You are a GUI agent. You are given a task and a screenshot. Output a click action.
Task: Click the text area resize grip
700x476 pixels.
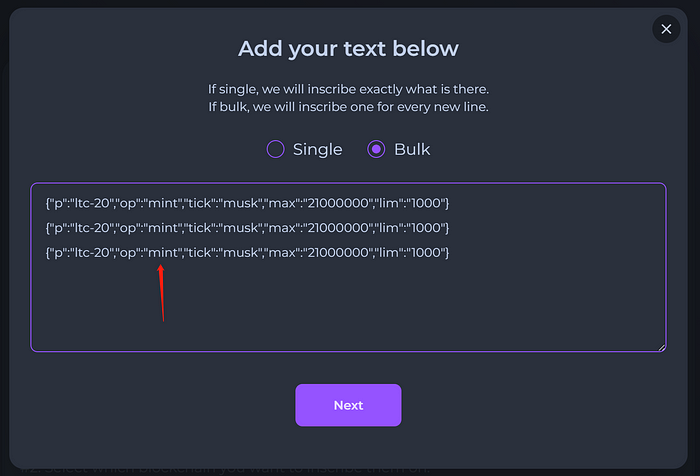(x=661, y=347)
